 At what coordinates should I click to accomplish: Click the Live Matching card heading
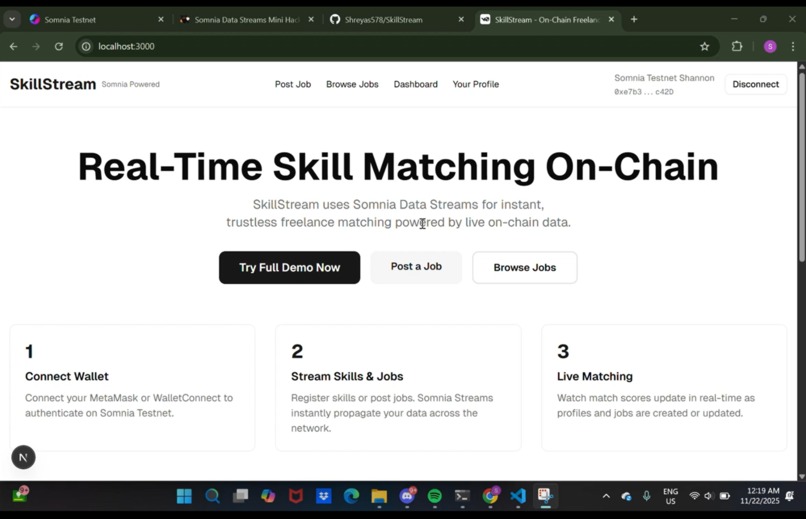pos(595,376)
